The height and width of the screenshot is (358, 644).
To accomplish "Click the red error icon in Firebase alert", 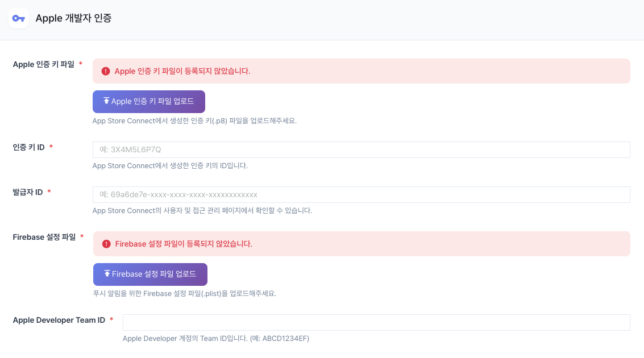I will pos(106,244).
